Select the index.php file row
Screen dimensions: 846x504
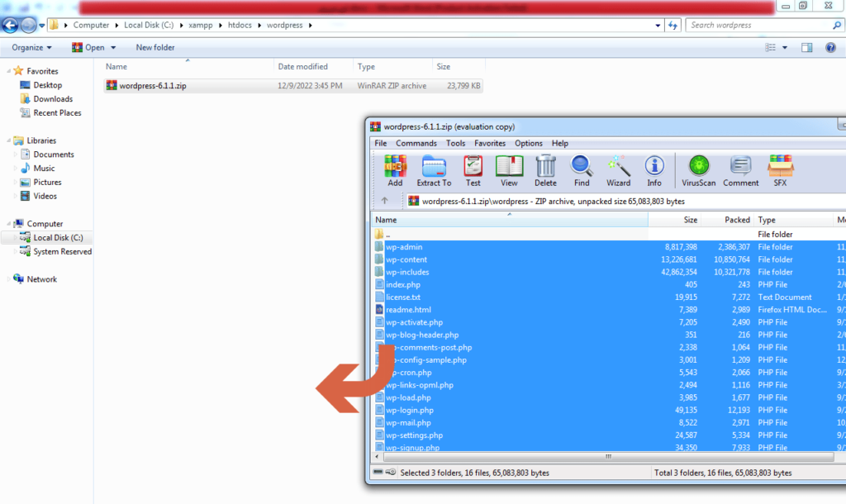(609, 284)
